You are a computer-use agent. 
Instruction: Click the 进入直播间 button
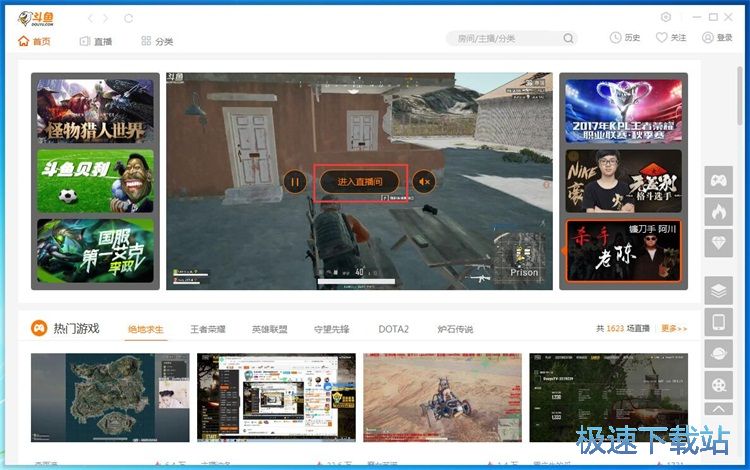tap(360, 182)
